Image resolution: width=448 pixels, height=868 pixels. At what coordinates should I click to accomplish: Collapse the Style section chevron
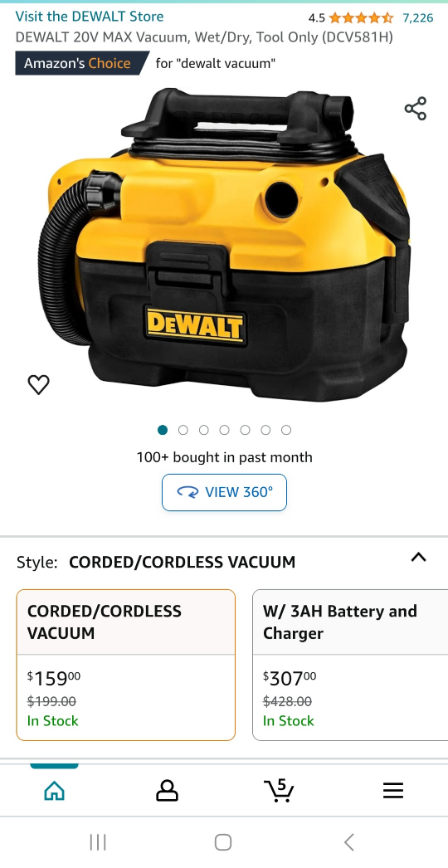pos(419,558)
